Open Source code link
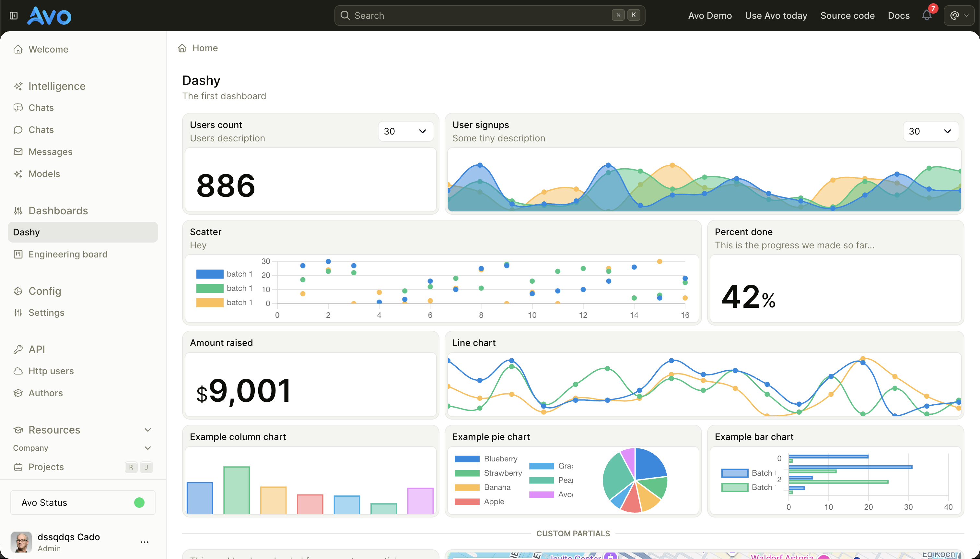Image resolution: width=980 pixels, height=559 pixels. tap(847, 16)
